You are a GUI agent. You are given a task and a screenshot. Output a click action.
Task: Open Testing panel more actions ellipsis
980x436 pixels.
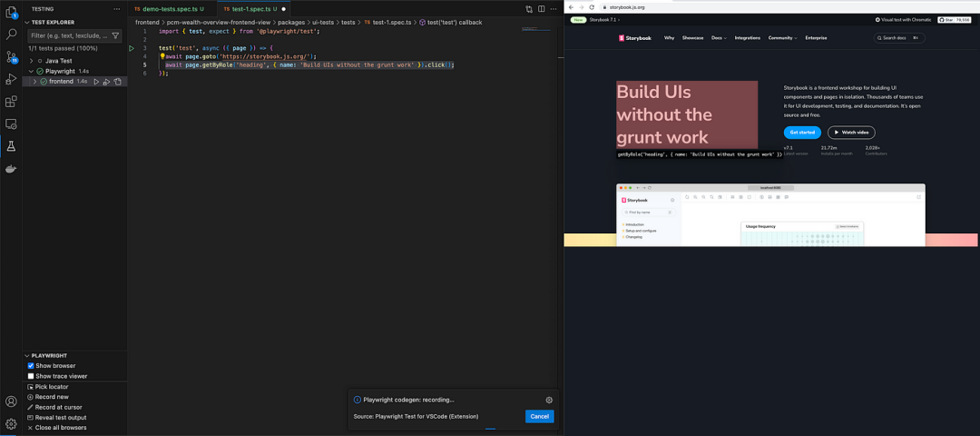(117, 9)
